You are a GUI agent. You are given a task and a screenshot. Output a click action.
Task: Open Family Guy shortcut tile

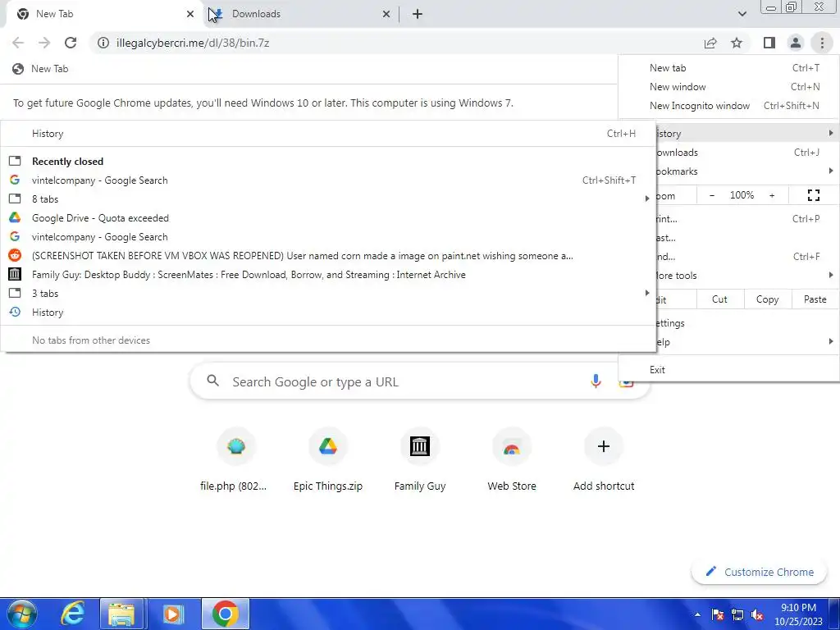(420, 460)
